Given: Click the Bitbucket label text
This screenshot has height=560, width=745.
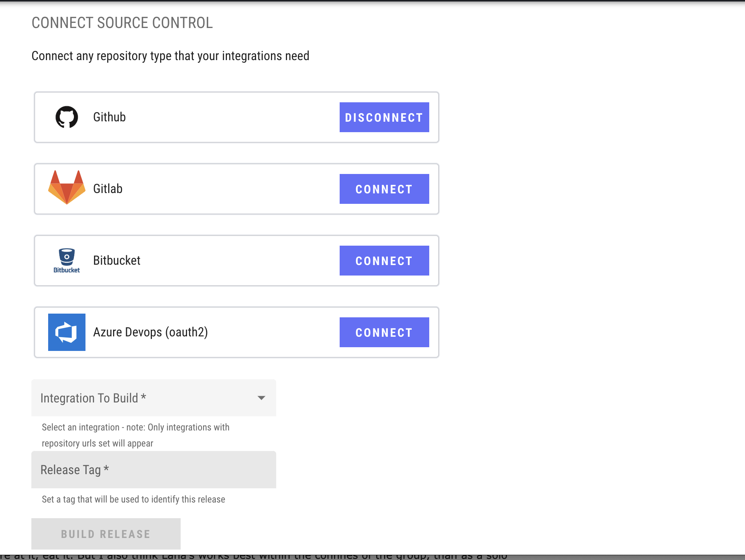Looking at the screenshot, I should (x=117, y=261).
